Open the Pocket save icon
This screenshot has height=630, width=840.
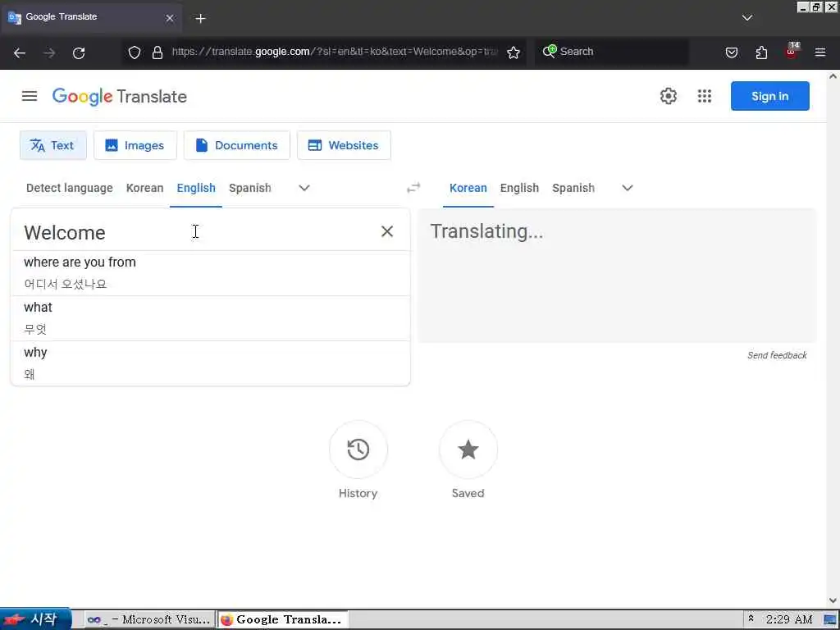[732, 52]
